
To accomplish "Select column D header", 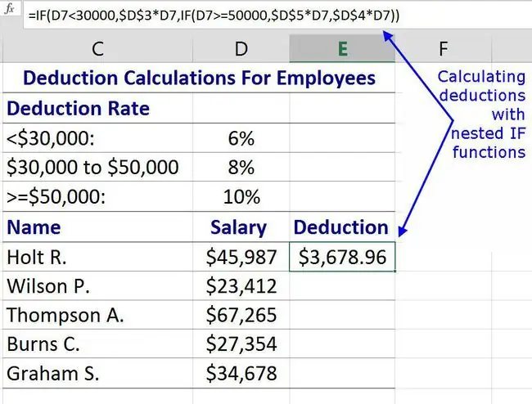I will click(241, 49).
